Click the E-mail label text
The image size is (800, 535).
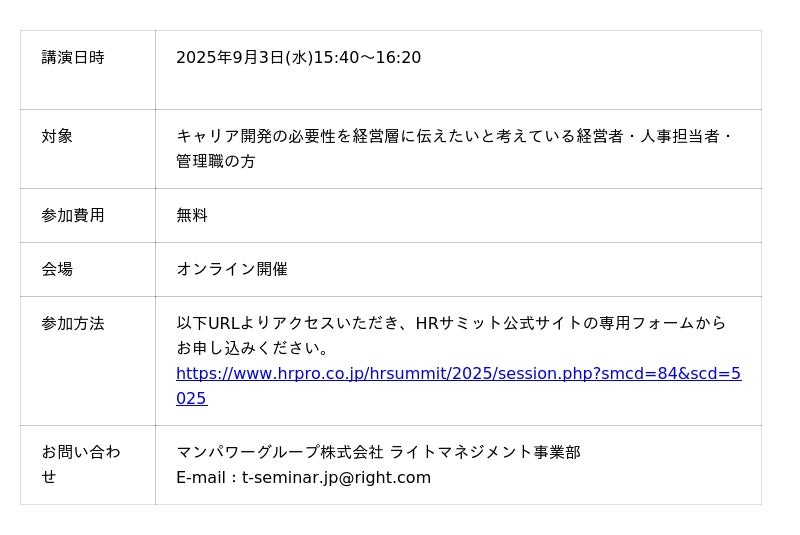coord(201,478)
